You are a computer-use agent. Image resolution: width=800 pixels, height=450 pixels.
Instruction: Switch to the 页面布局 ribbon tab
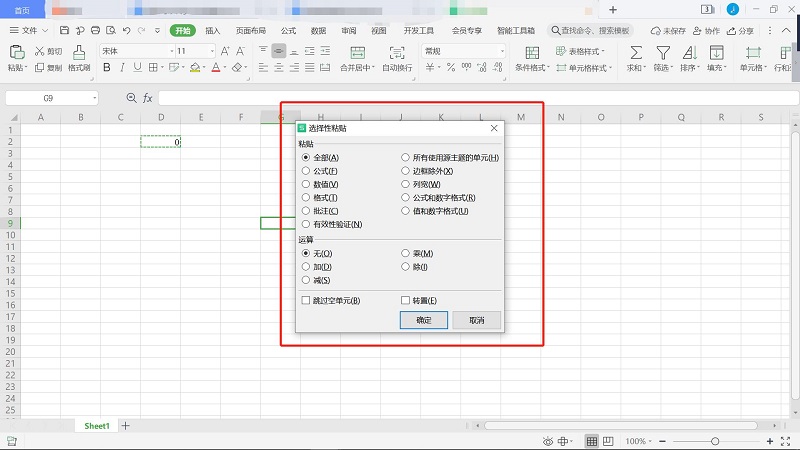tap(251, 31)
